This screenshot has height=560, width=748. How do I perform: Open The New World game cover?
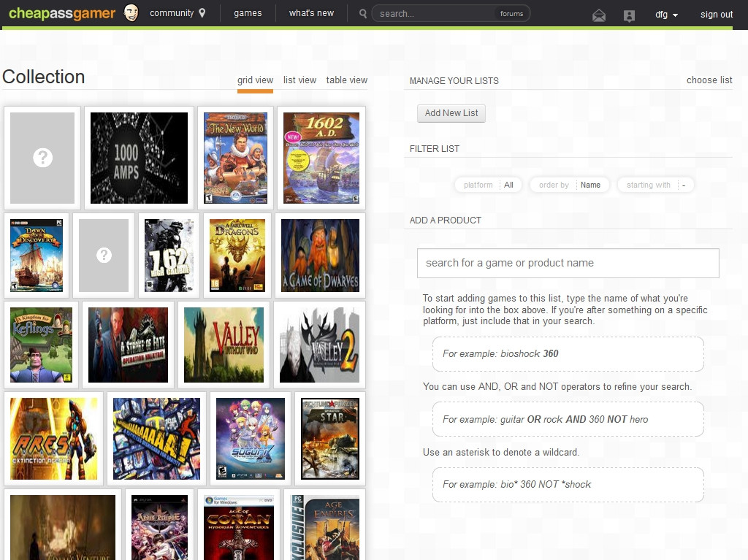236,158
